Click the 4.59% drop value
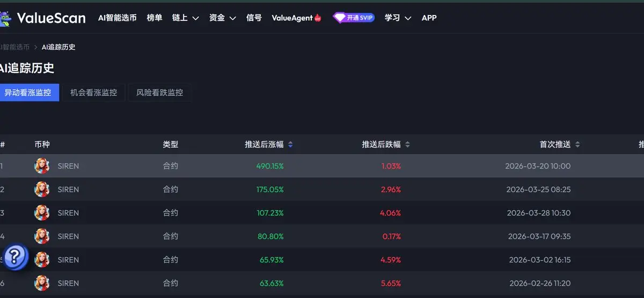Screen dimensions: 644x298 click(391, 260)
